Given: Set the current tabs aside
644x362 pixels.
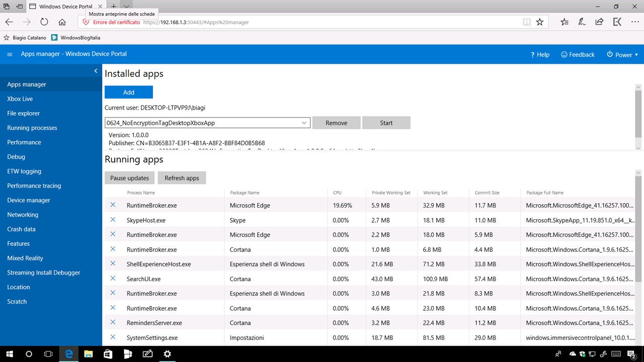Looking at the screenshot, I should (19, 7).
